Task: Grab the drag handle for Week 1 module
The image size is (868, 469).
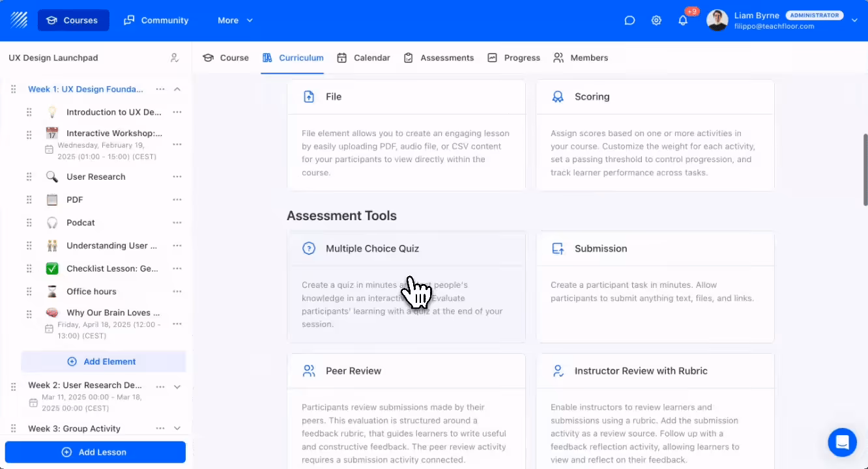Action: point(13,89)
